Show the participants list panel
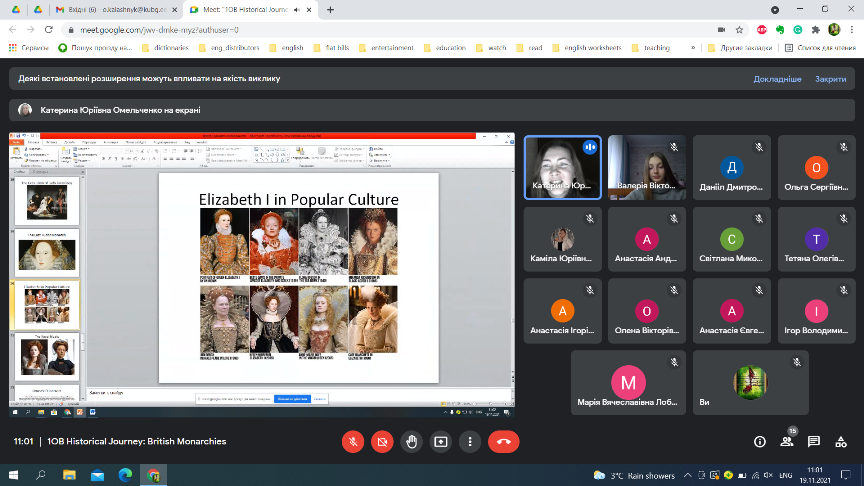 click(x=786, y=441)
